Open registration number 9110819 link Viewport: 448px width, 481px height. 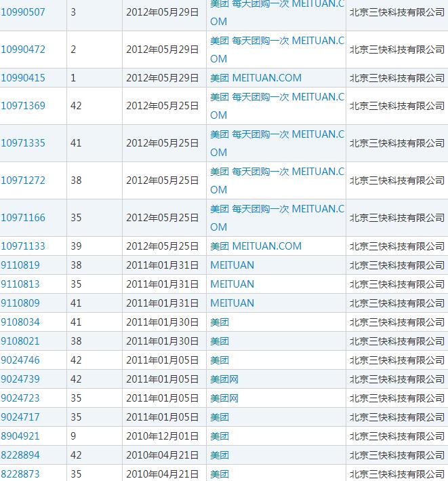[x=20, y=265]
